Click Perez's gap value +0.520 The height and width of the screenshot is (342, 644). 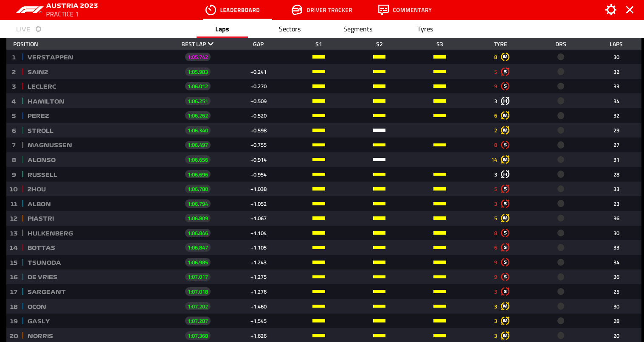point(259,116)
